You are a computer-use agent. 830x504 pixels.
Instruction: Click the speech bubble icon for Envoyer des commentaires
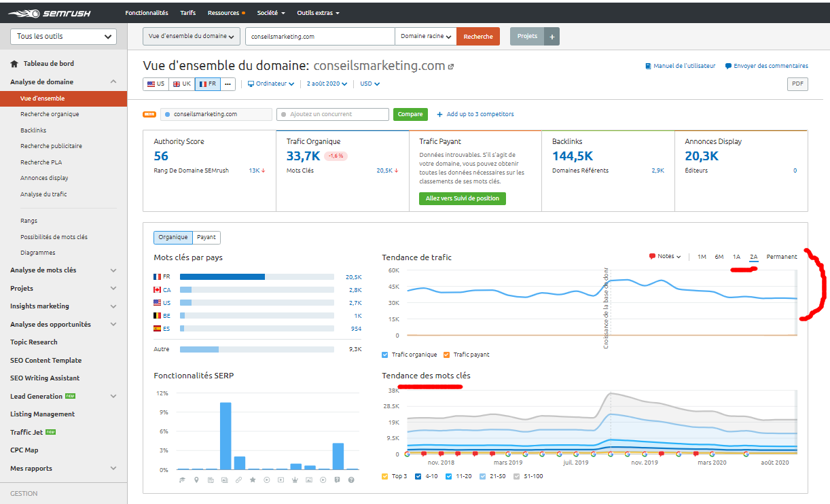click(x=728, y=67)
